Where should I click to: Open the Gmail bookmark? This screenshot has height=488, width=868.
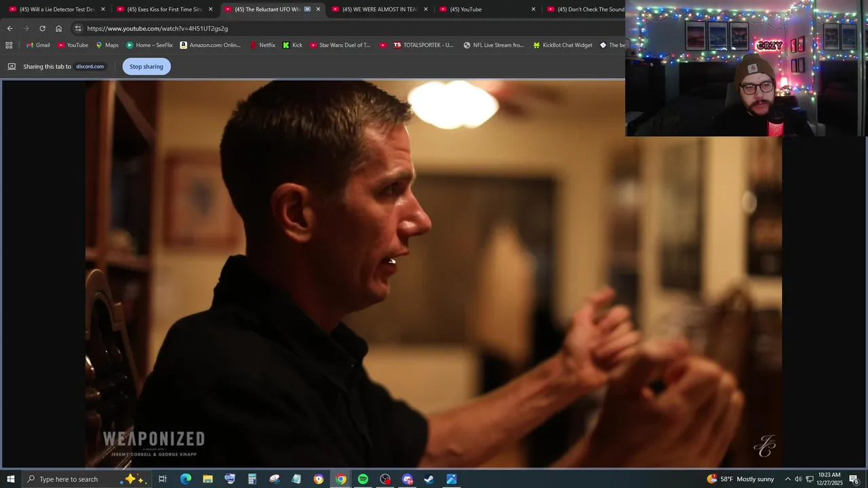pyautogui.click(x=38, y=45)
